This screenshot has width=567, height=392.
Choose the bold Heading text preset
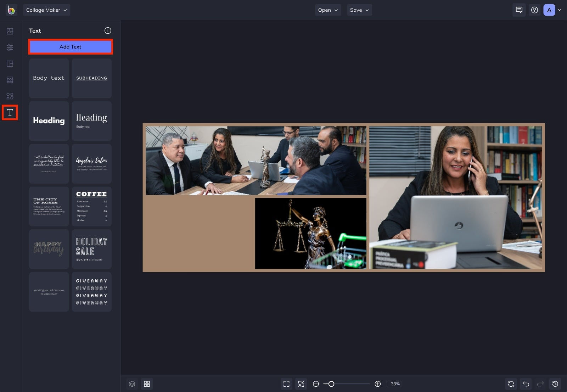pyautogui.click(x=49, y=121)
